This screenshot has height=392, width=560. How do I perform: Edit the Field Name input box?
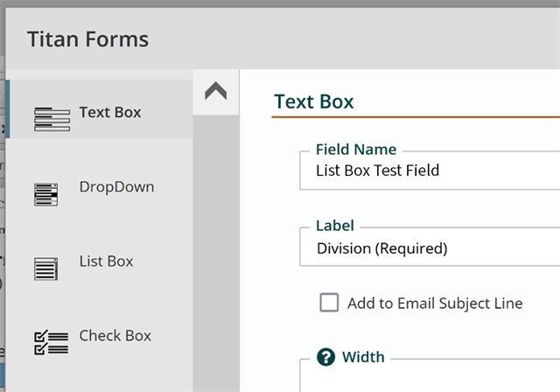coord(430,171)
